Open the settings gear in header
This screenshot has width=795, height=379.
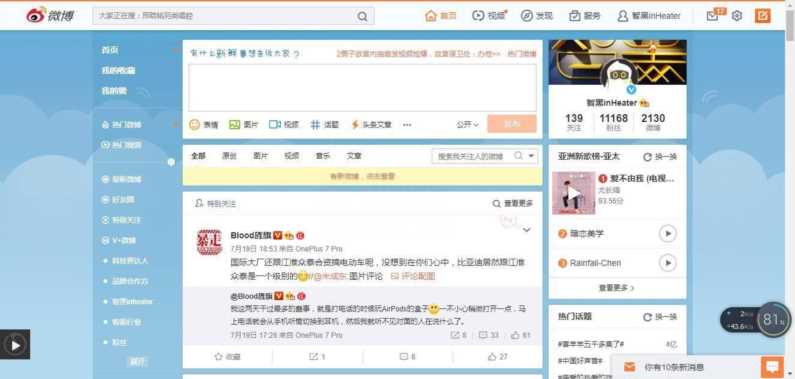tap(737, 16)
